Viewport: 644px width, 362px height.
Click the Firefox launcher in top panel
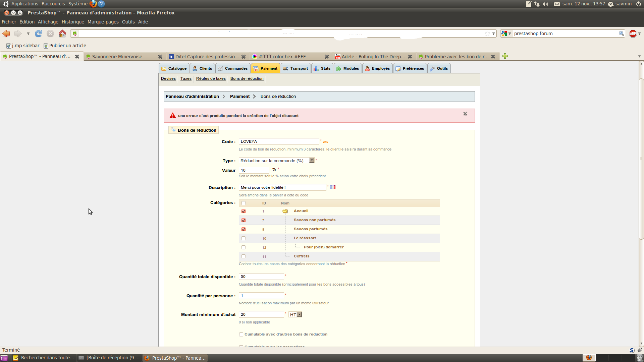[93, 4]
